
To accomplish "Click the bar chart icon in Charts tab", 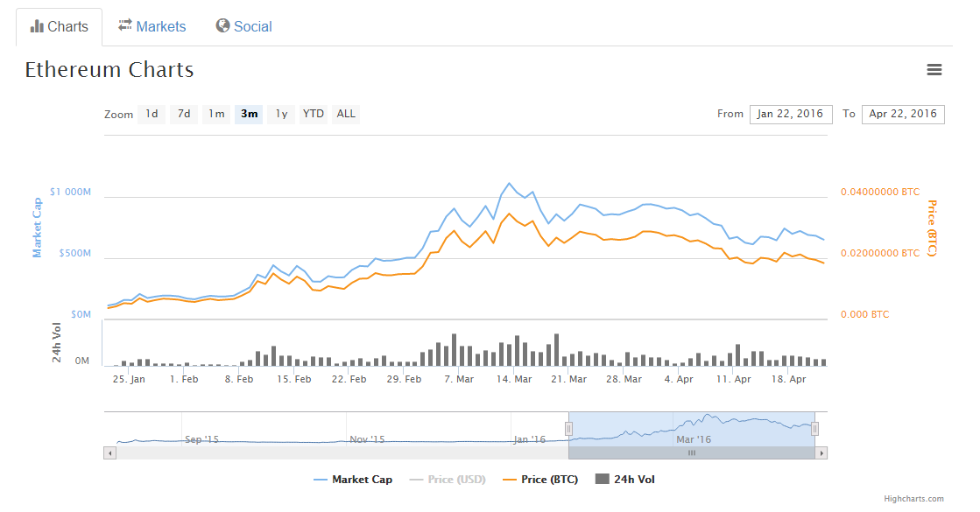I will tap(37, 26).
